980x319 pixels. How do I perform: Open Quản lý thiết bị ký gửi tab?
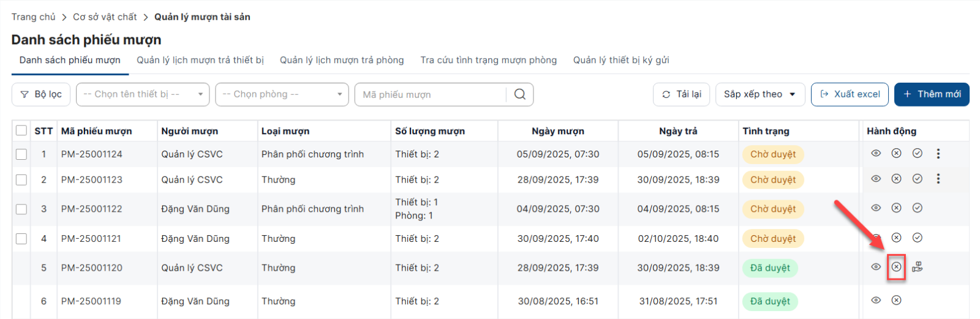(x=620, y=60)
